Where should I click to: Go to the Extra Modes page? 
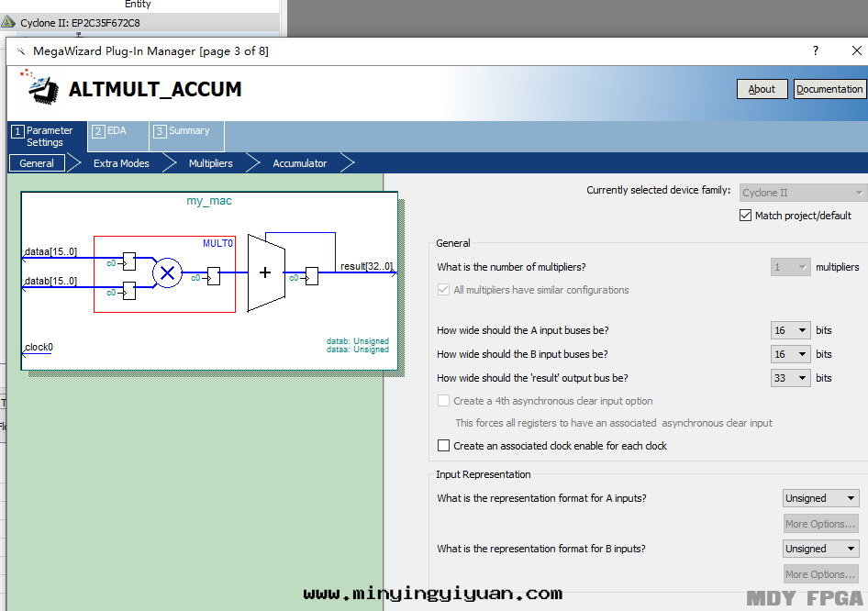(121, 163)
